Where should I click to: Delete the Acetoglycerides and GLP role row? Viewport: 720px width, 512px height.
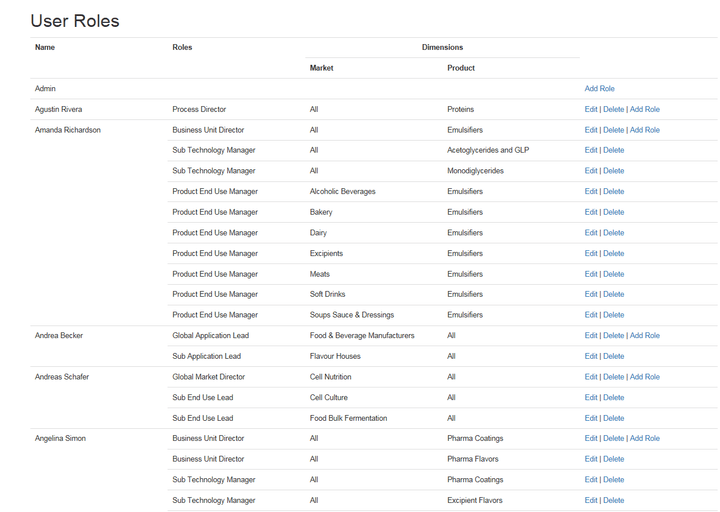pyautogui.click(x=613, y=151)
